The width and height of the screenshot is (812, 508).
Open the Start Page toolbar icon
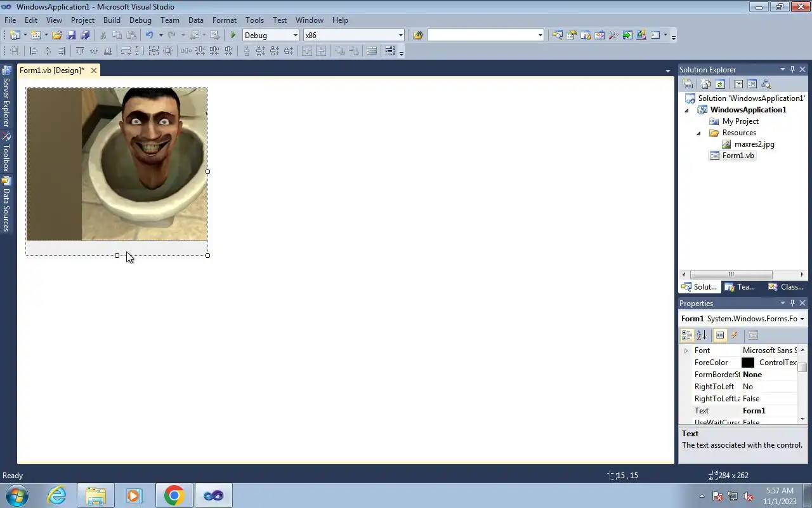(627, 35)
